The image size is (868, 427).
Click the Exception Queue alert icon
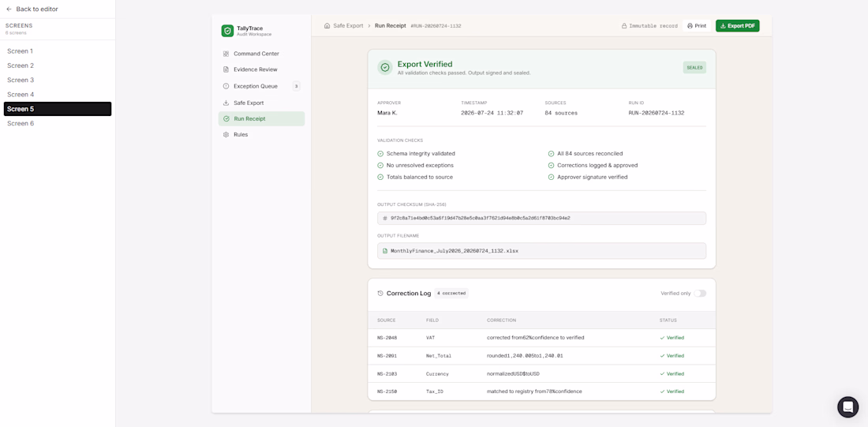tap(226, 86)
